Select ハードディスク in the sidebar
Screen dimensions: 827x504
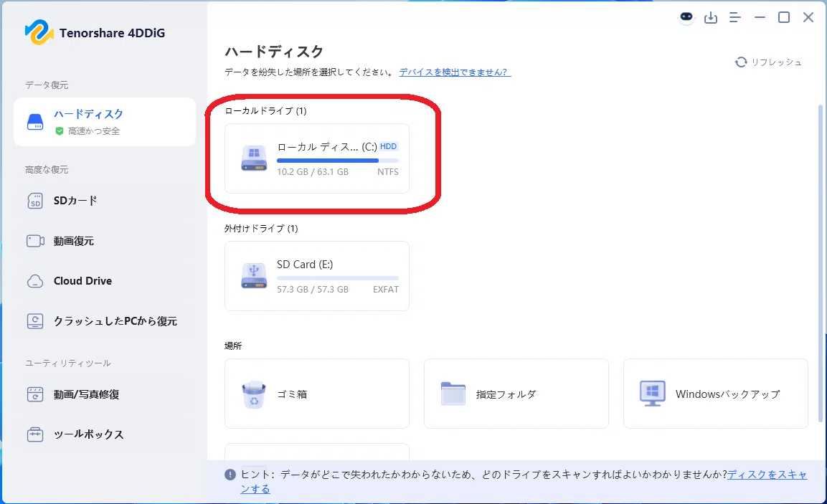pyautogui.click(x=105, y=122)
